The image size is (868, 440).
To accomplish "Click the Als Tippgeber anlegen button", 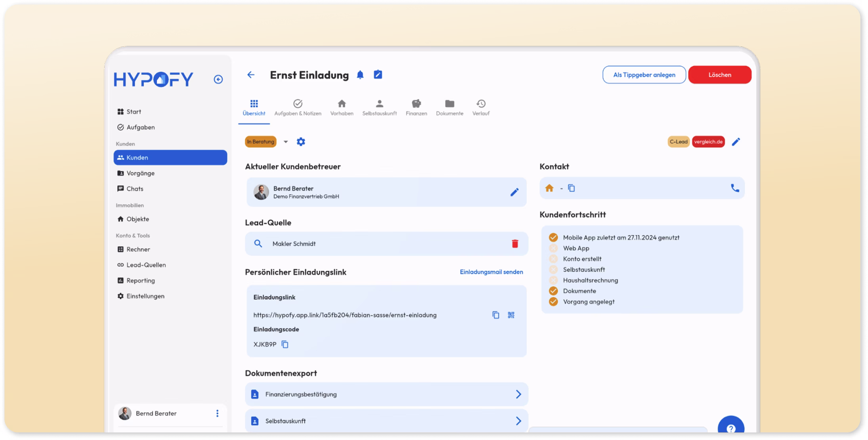I will click(644, 75).
